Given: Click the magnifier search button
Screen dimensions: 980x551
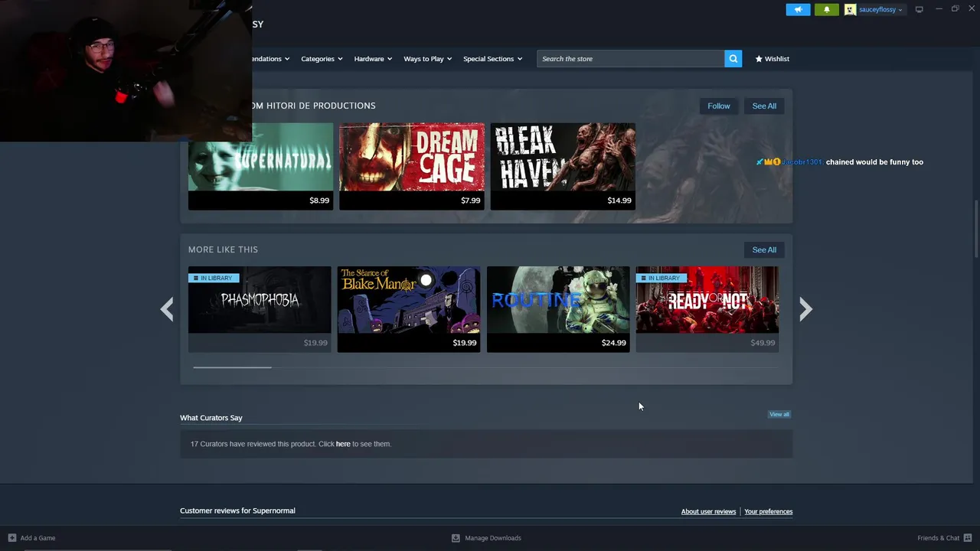Looking at the screenshot, I should [x=733, y=59].
